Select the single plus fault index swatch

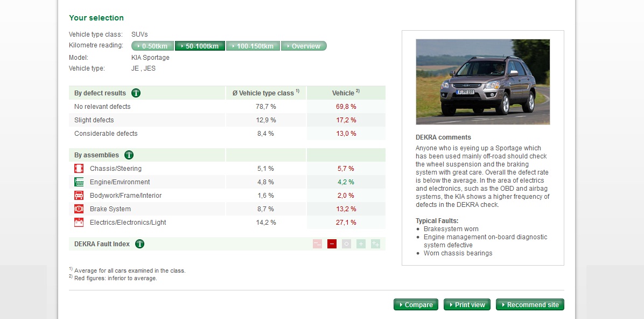point(361,244)
